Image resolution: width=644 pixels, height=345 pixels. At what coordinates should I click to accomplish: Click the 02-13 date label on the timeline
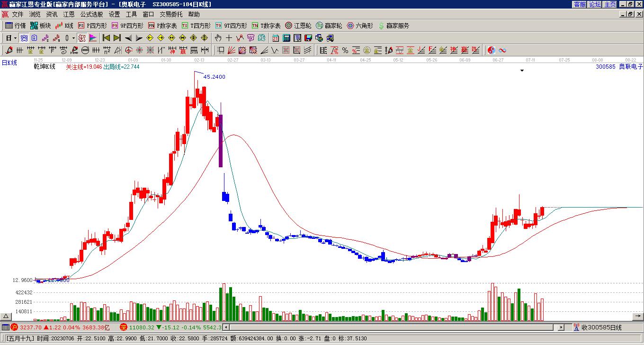point(199,60)
